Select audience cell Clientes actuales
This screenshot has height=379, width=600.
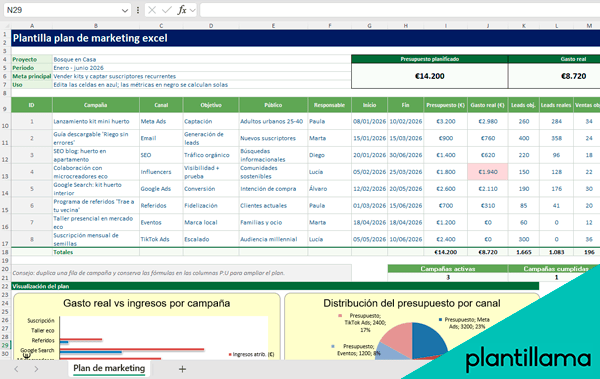coord(273,206)
